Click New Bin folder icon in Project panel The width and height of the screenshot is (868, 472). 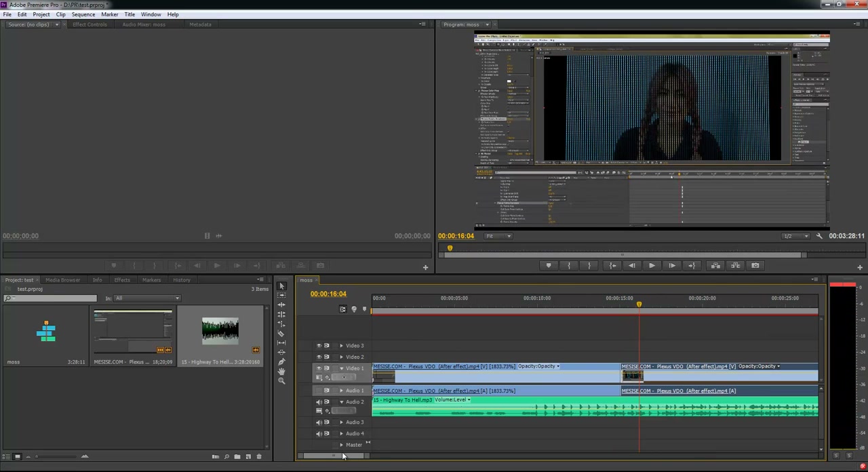237,457
